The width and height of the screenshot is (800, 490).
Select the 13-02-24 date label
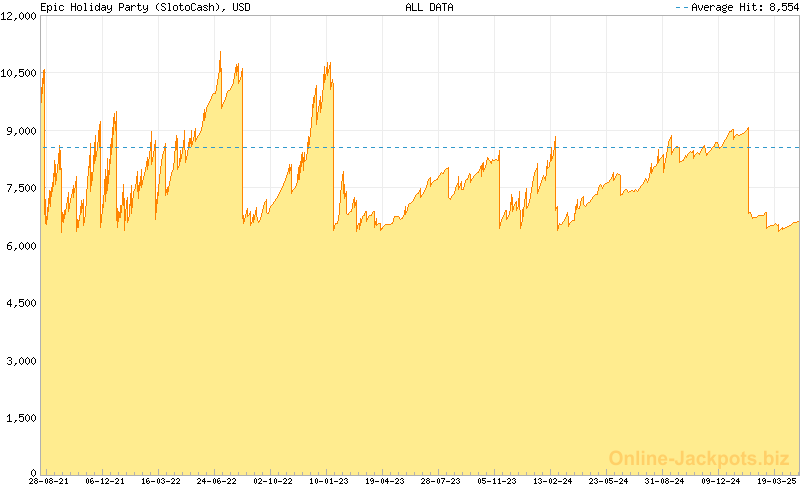click(x=552, y=481)
